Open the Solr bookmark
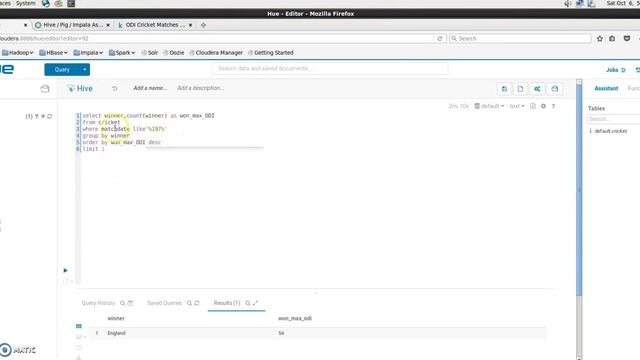Image resolution: width=640 pixels, height=360 pixels. (x=150, y=53)
